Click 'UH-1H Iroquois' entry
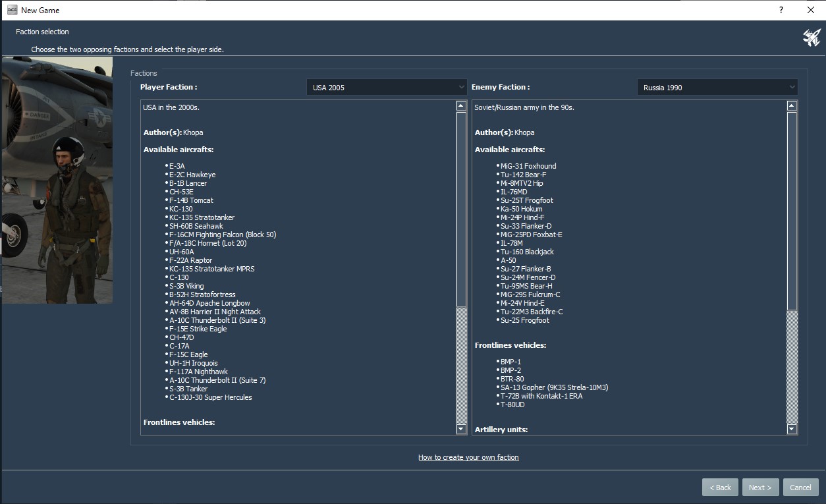The width and height of the screenshot is (826, 504). [193, 363]
